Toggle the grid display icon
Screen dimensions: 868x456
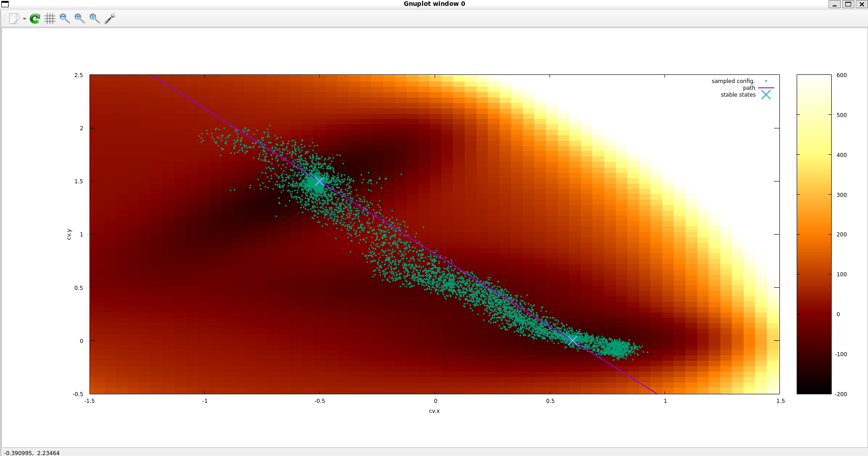(50, 19)
